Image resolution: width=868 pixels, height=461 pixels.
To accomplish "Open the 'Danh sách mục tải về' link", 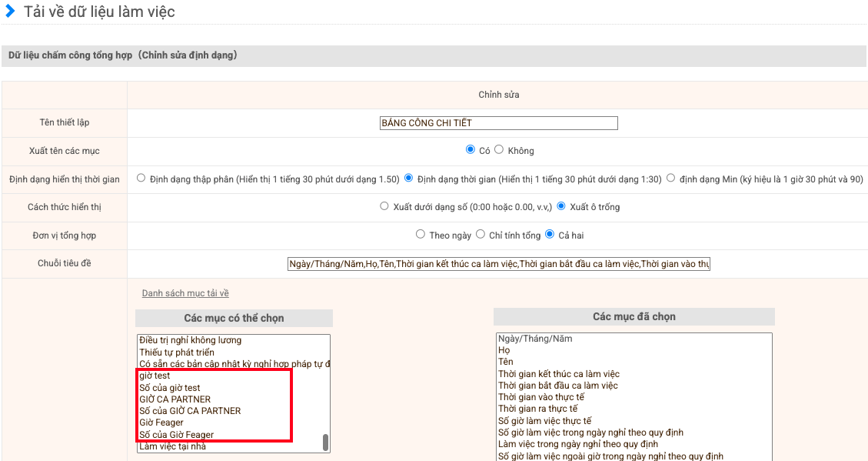I will [185, 293].
